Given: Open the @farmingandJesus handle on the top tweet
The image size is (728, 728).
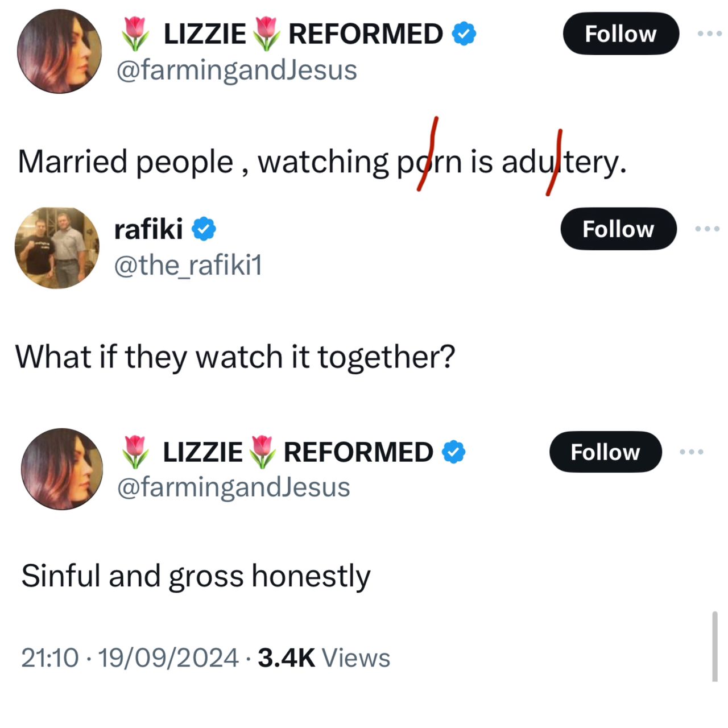Looking at the screenshot, I should coord(237,70).
